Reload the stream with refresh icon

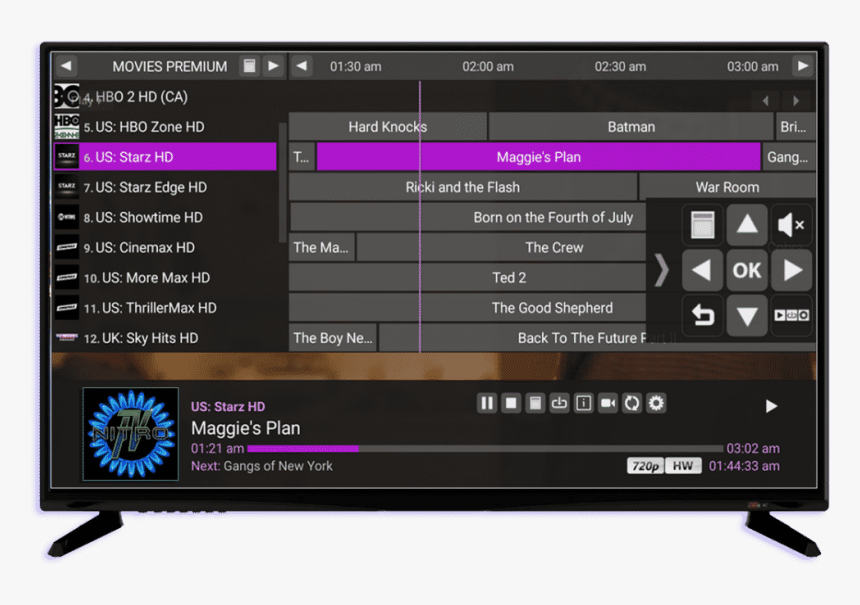click(x=632, y=403)
